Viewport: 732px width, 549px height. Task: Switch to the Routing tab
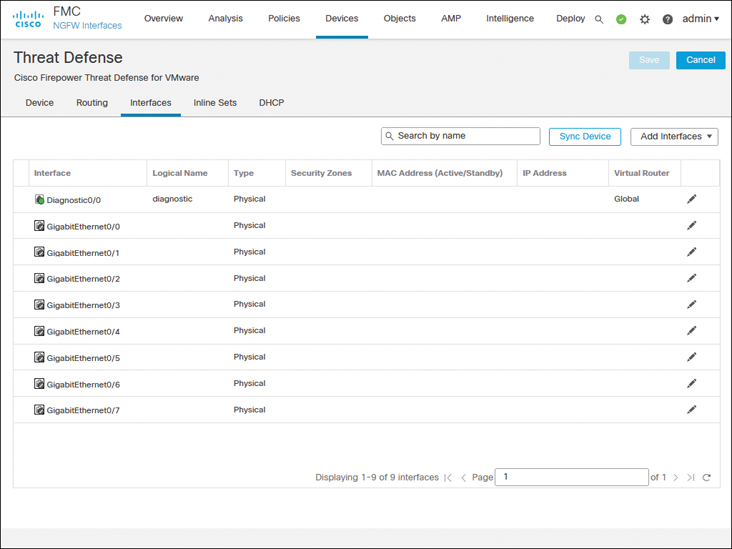(x=92, y=103)
